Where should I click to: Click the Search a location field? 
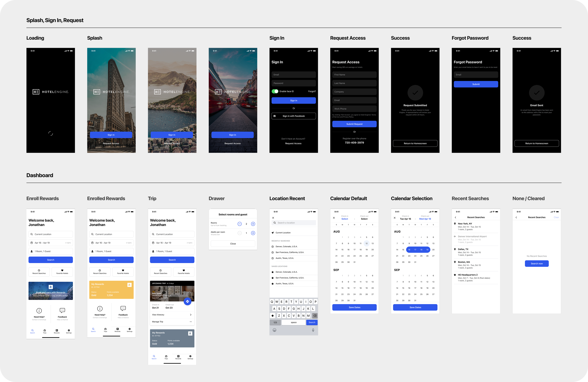[x=294, y=223]
